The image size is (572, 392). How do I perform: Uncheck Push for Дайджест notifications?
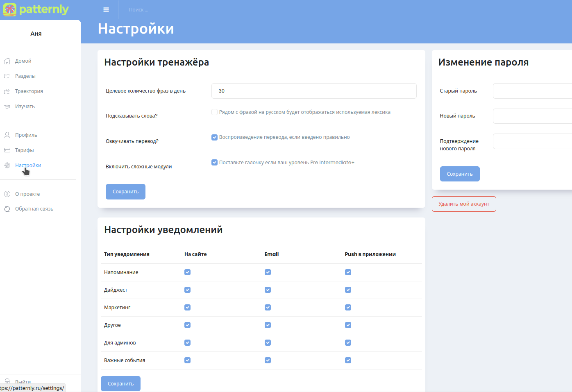348,290
